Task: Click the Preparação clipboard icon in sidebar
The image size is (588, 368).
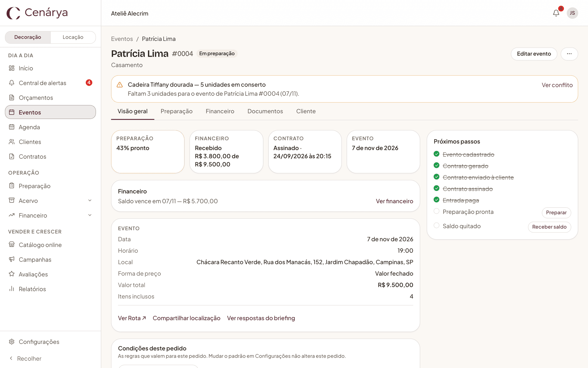Action: pyautogui.click(x=11, y=186)
